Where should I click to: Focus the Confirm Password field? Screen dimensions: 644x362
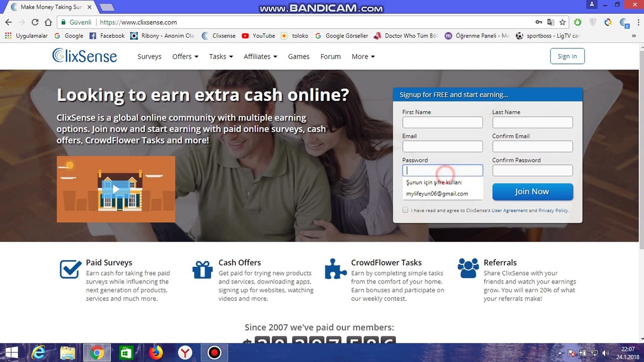(532, 170)
